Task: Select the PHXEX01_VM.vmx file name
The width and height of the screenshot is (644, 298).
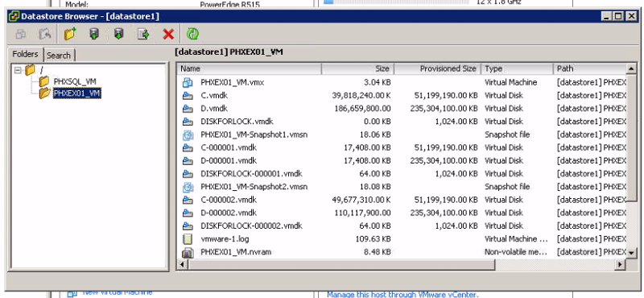Action: pos(232,82)
